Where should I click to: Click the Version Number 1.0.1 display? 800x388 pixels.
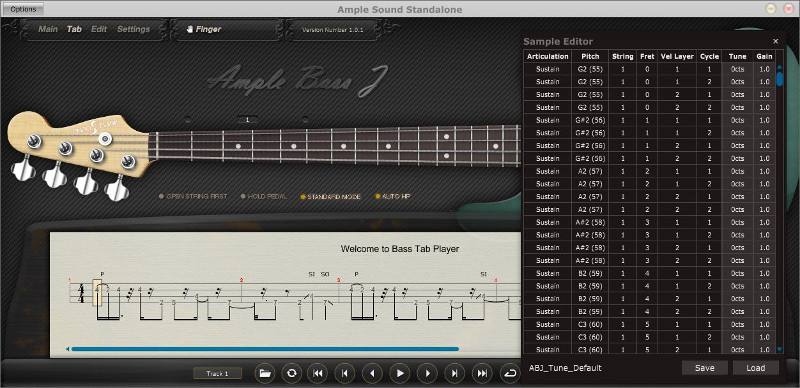333,30
